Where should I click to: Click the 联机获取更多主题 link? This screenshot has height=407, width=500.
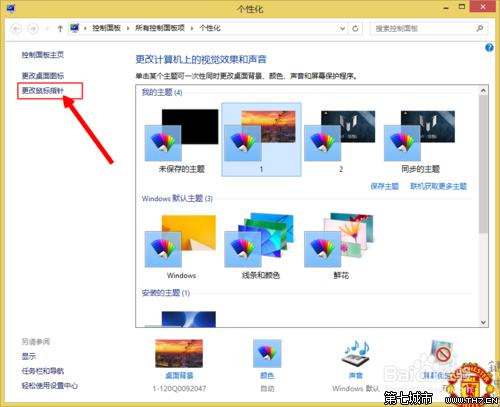pos(438,186)
